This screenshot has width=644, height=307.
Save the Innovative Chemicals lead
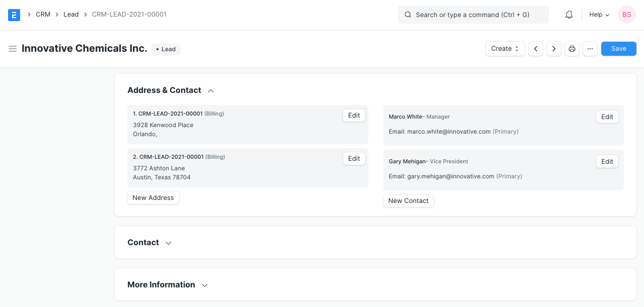(x=618, y=49)
